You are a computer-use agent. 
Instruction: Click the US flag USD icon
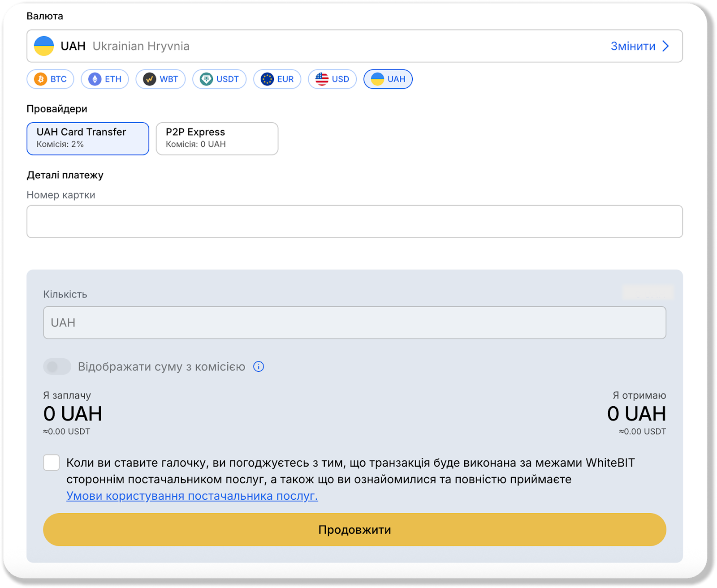pos(322,79)
